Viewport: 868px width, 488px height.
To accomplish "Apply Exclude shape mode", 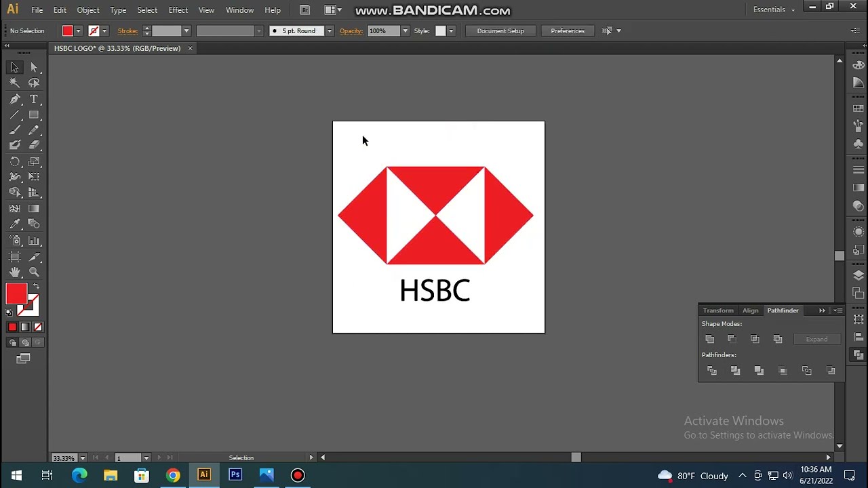I will (x=778, y=339).
